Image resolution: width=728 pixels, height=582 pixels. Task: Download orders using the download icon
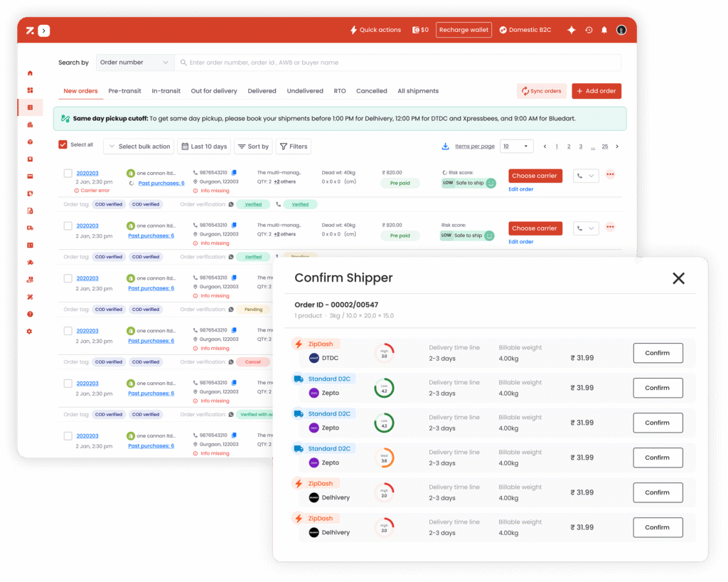pos(446,147)
